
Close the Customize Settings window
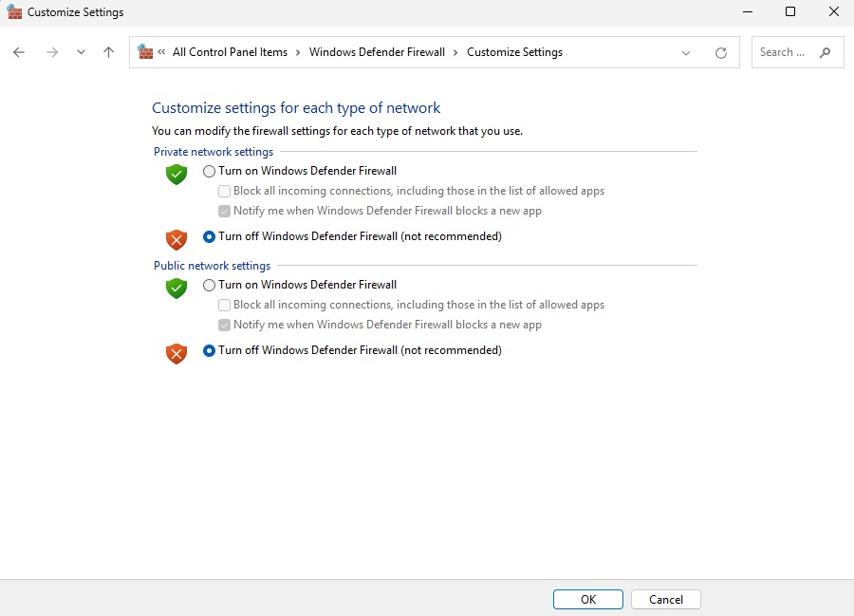pos(833,12)
